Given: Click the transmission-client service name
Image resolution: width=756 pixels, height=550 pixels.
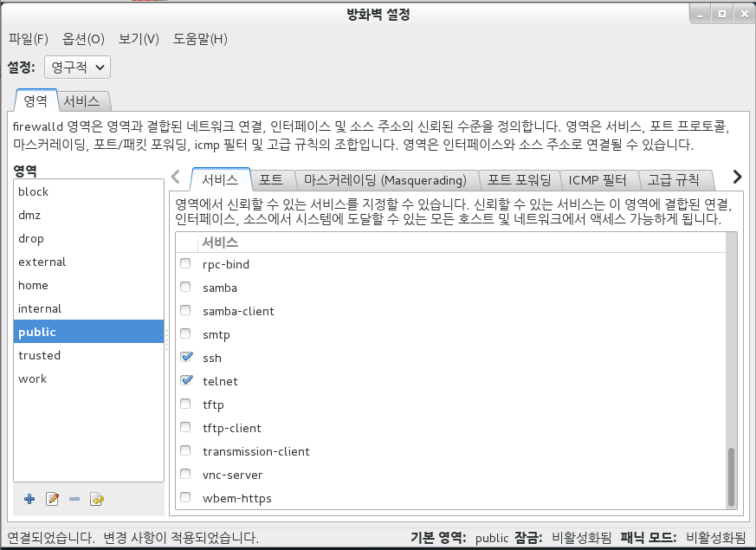Looking at the screenshot, I should pos(256,451).
